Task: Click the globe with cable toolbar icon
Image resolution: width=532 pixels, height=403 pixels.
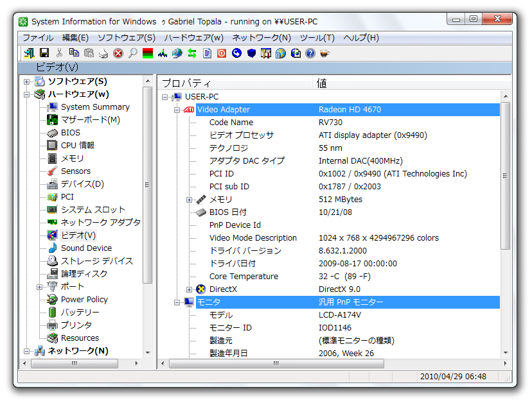Action: point(177,53)
